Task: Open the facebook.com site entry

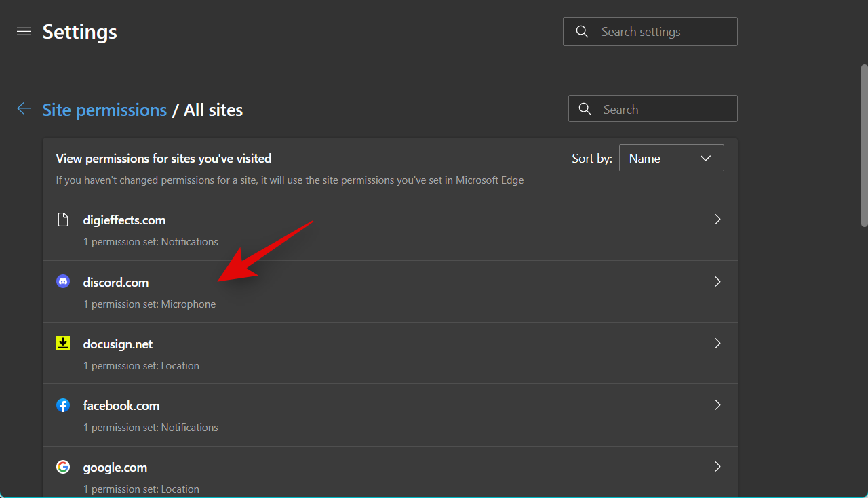Action: [x=121, y=406]
